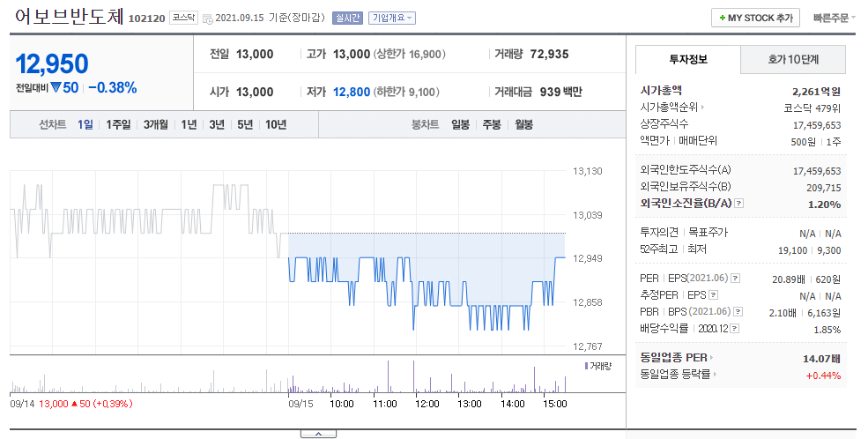Click the 외국인보유주식수 value 209,715
868x439 pixels.
[823, 188]
